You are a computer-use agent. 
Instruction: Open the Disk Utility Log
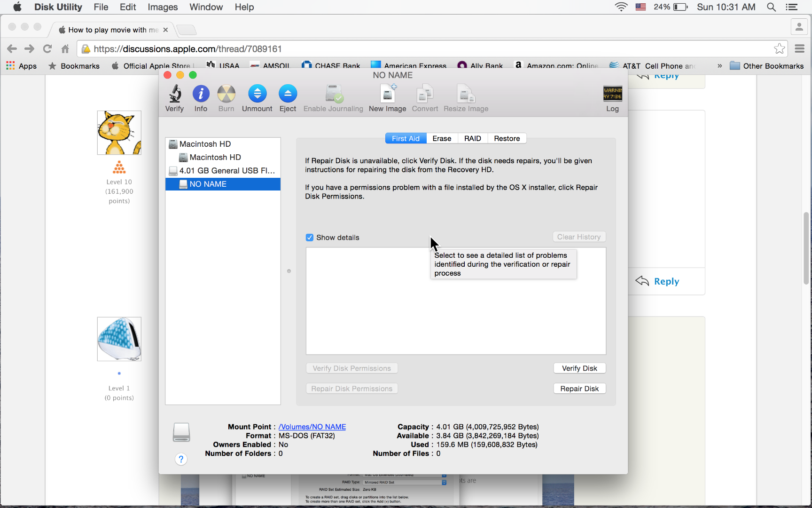[x=612, y=96]
